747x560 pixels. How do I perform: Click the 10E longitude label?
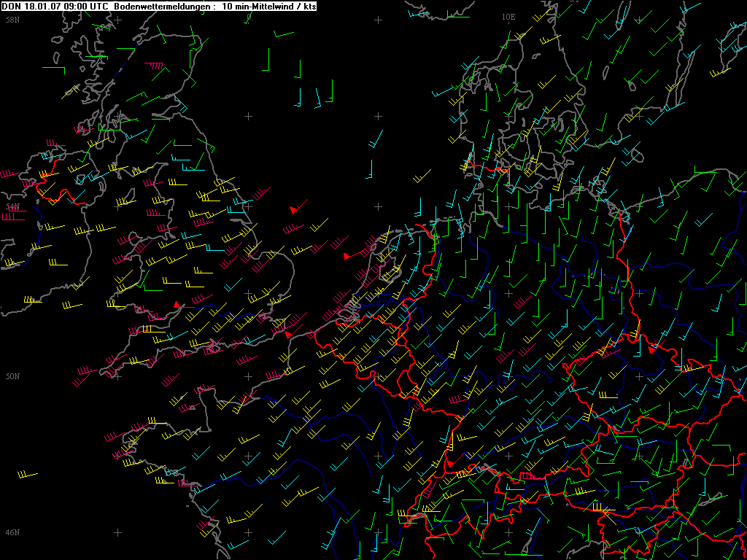[508, 17]
